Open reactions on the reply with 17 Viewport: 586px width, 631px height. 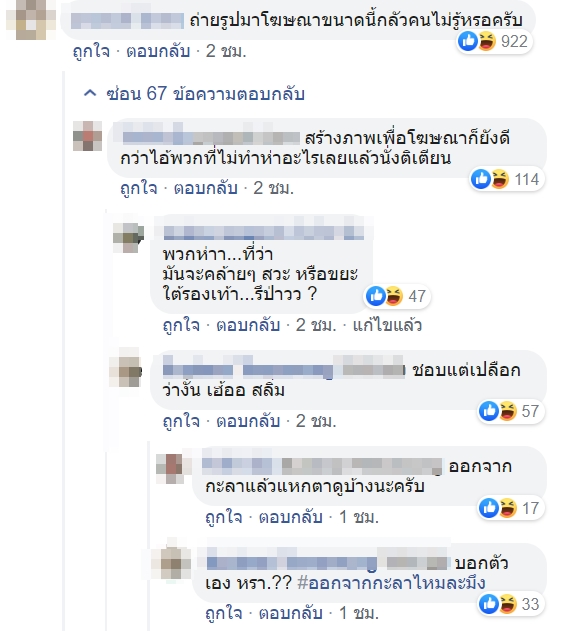pyautogui.click(x=511, y=508)
